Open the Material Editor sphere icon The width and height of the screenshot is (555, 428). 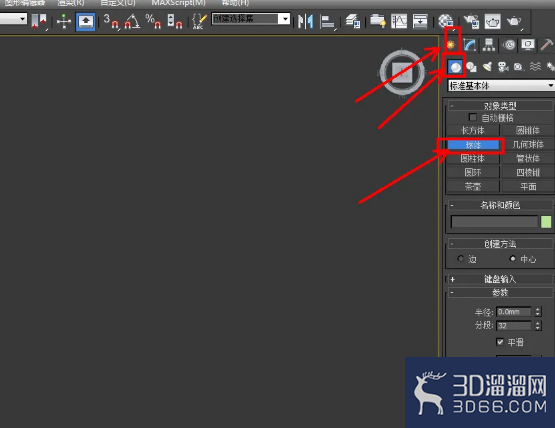click(x=446, y=22)
